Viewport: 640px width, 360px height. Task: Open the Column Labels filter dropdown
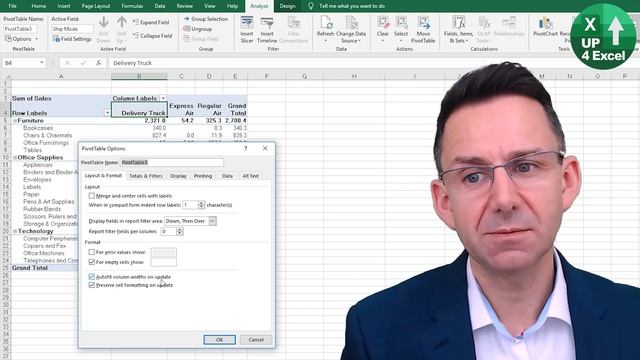(163, 98)
